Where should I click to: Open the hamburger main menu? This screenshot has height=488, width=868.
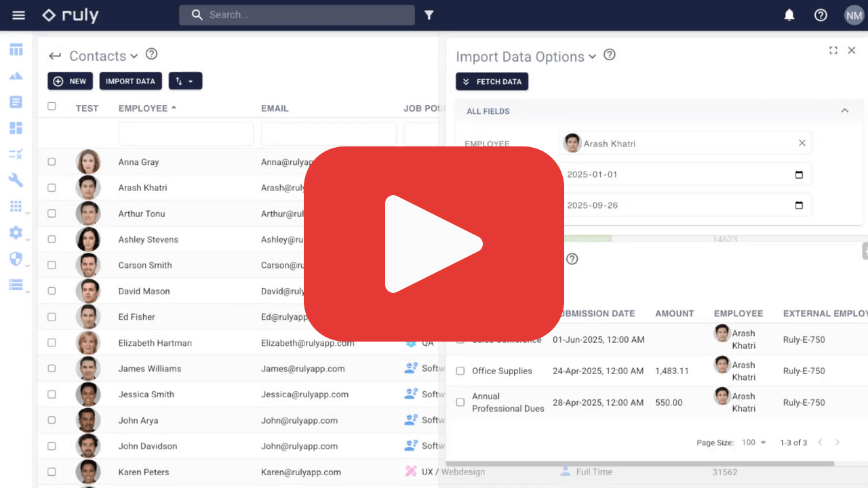point(18,15)
